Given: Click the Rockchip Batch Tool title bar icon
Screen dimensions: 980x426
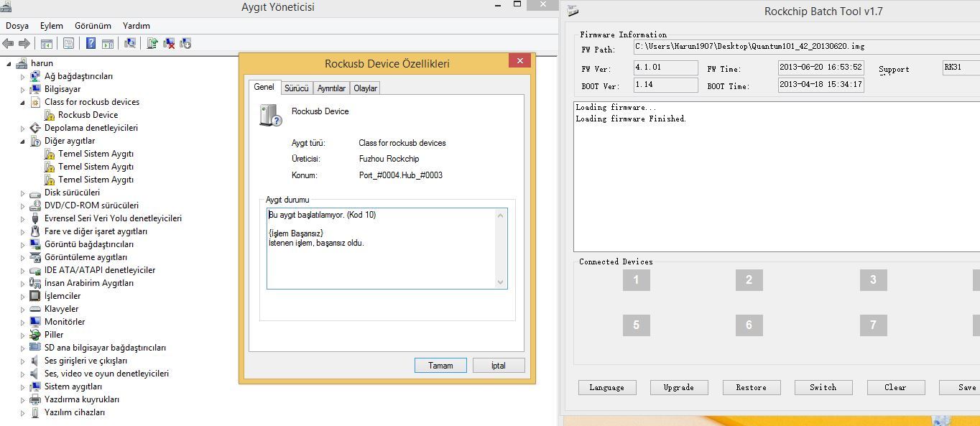Looking at the screenshot, I should click(573, 11).
